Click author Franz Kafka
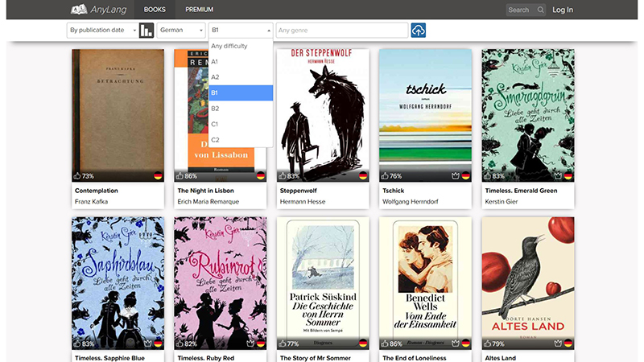Screen dimensions: 644x362 91,202
